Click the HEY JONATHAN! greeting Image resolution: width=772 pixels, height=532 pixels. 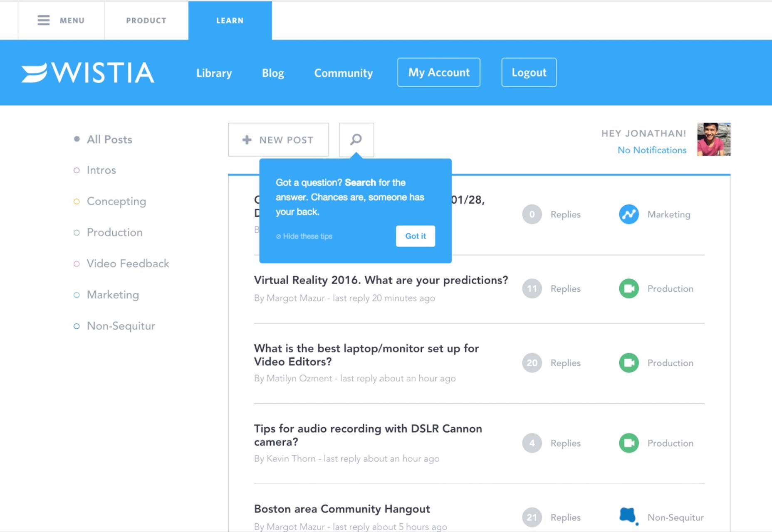(x=644, y=133)
